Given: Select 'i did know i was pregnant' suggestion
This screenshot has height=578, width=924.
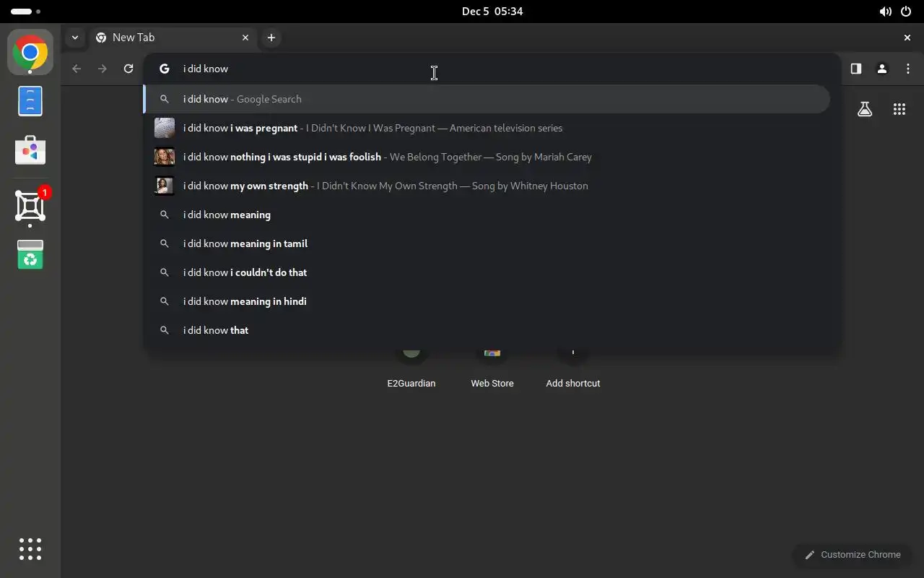Looking at the screenshot, I should [487, 128].
